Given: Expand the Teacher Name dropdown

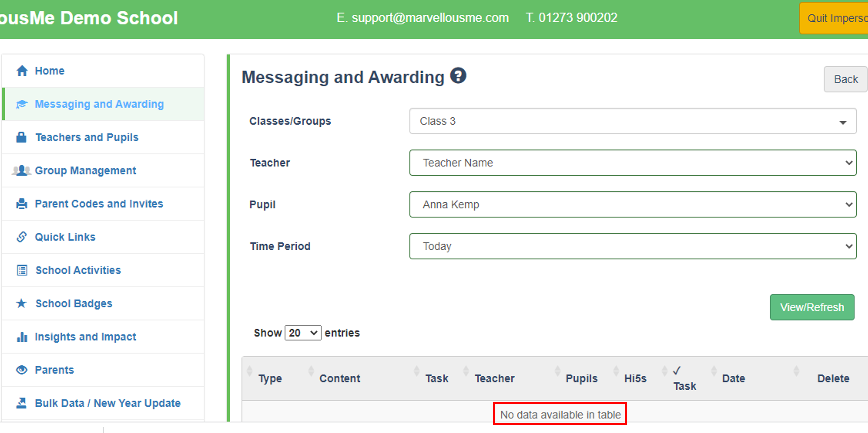Looking at the screenshot, I should click(x=632, y=163).
